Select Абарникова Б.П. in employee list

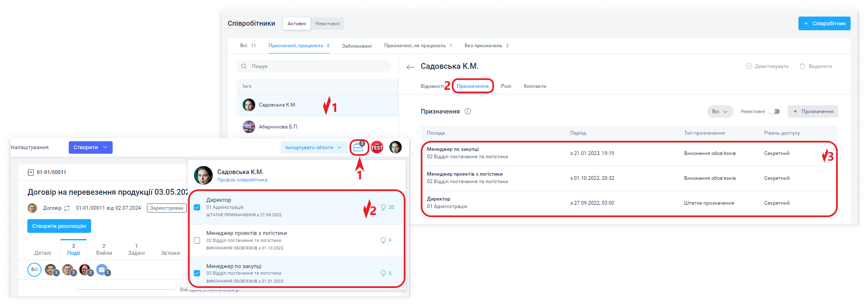pos(278,127)
